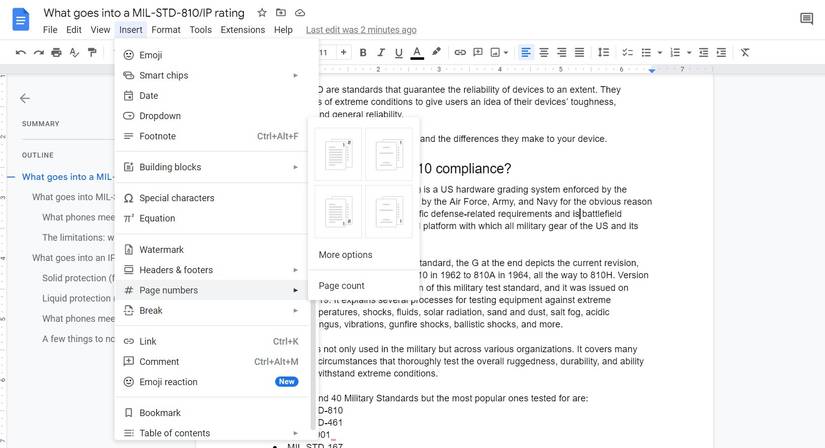The height and width of the screenshot is (448, 825).
Task: Select top-right page number layout thumbnail
Action: pos(389,154)
